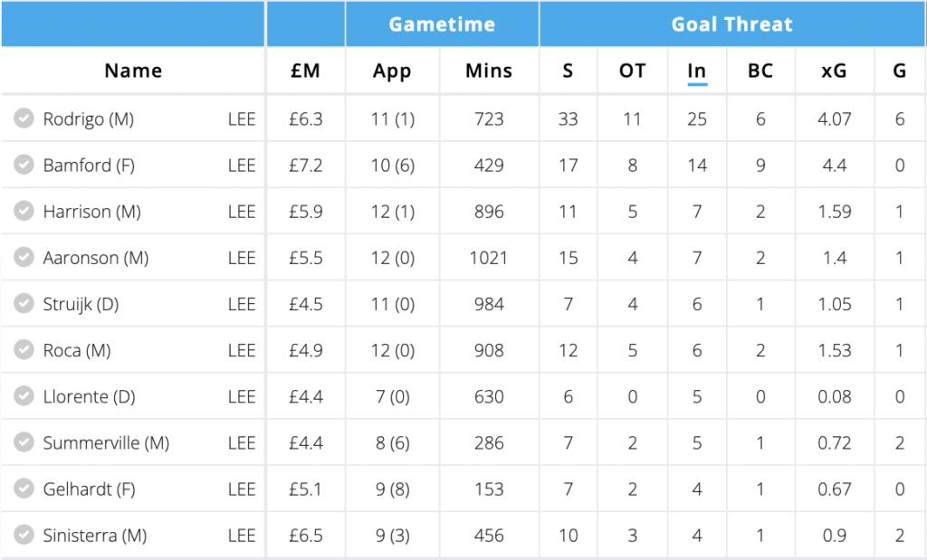
Task: Sort players by the Name header
Action: click(x=133, y=71)
